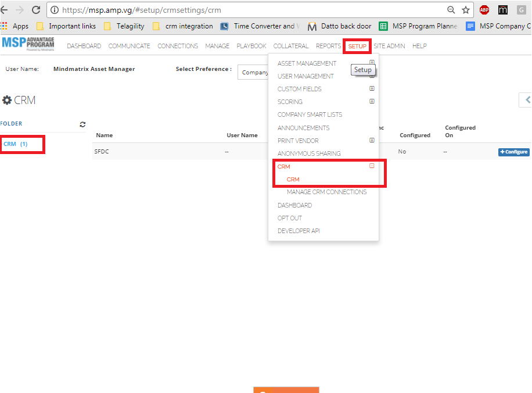Select Anonymous Sharing menu entry
The image size is (532, 393).
(x=309, y=153)
